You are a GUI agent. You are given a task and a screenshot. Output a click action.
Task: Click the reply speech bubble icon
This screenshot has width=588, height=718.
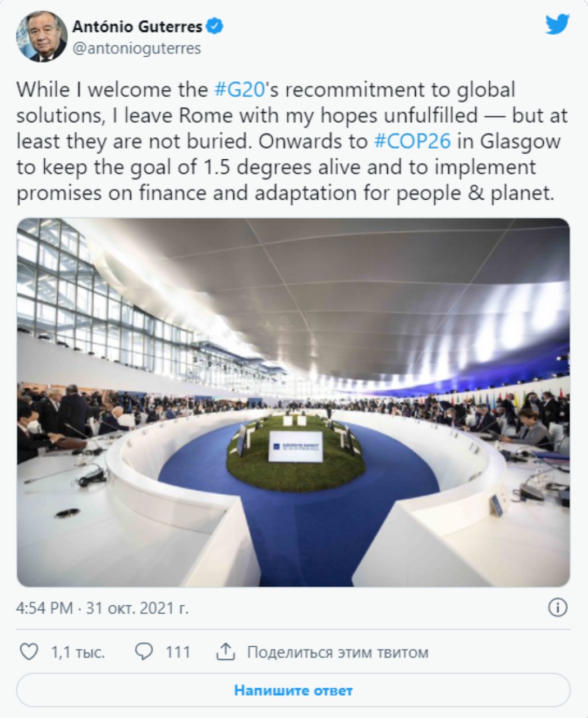tap(145, 652)
